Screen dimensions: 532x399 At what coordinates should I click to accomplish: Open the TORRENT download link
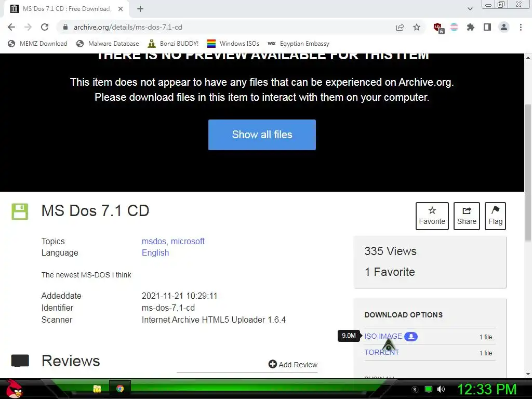(x=381, y=352)
